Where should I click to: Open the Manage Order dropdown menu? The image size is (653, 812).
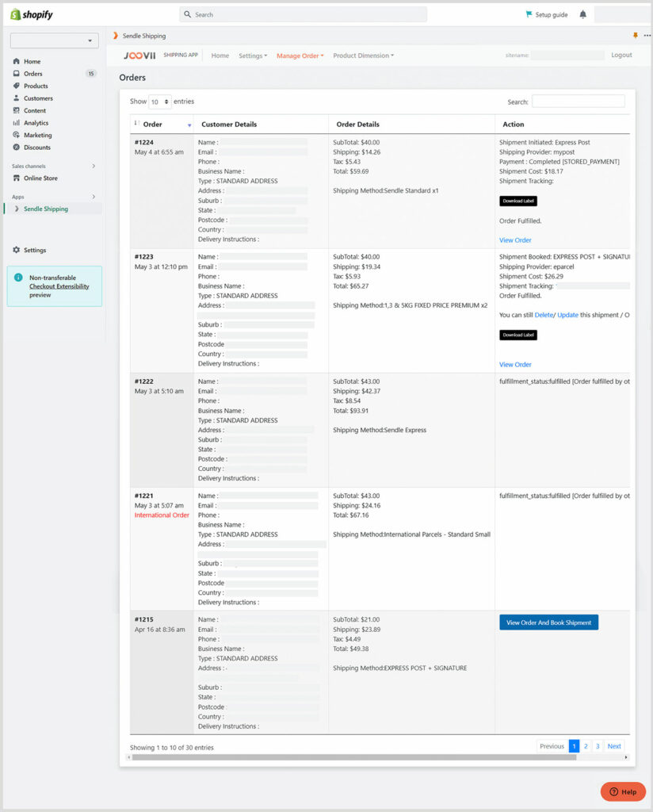(x=300, y=56)
